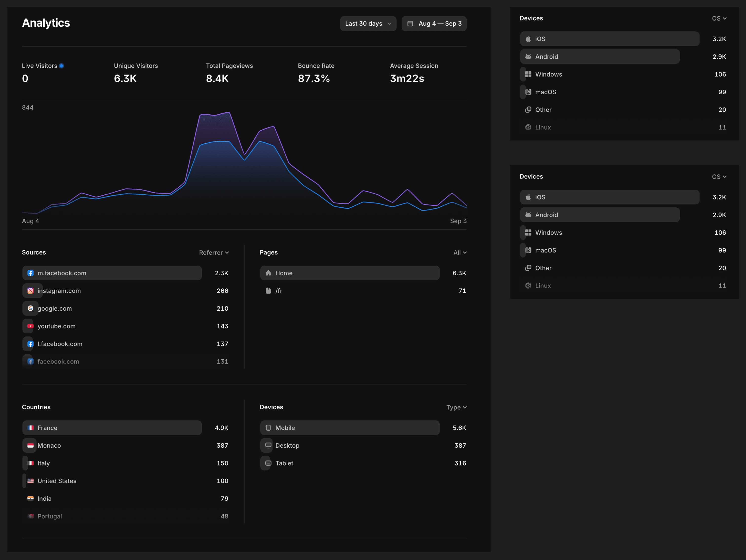
Task: Click the peak of the purple chart line
Action: (x=229, y=112)
